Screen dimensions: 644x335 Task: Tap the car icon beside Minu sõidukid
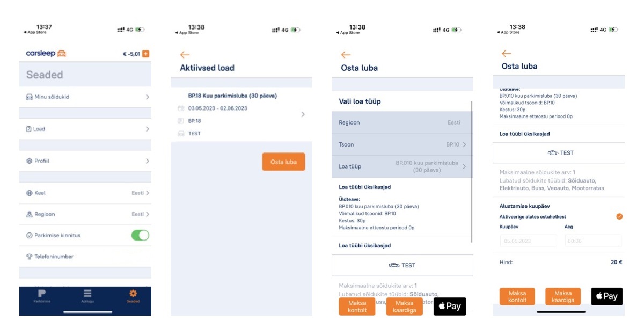(x=30, y=97)
